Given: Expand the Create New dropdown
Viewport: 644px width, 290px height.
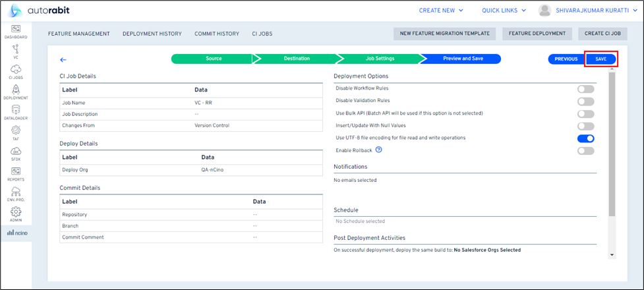Looking at the screenshot, I should pos(441,11).
